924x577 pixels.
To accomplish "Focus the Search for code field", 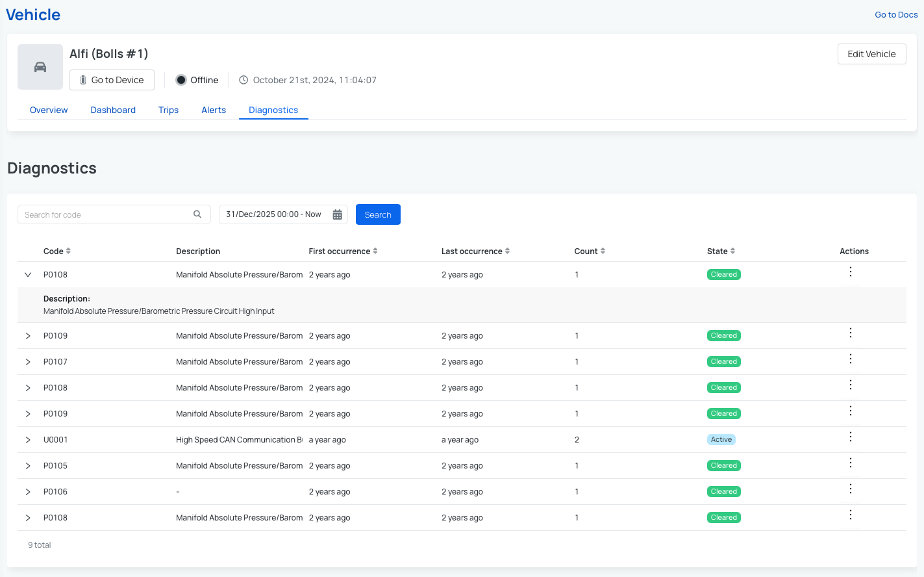I will (x=104, y=215).
